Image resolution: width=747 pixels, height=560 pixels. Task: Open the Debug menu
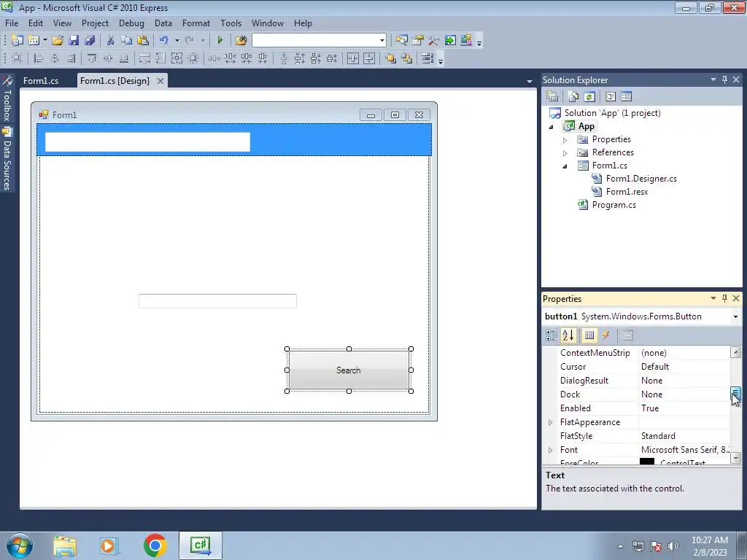click(x=131, y=23)
